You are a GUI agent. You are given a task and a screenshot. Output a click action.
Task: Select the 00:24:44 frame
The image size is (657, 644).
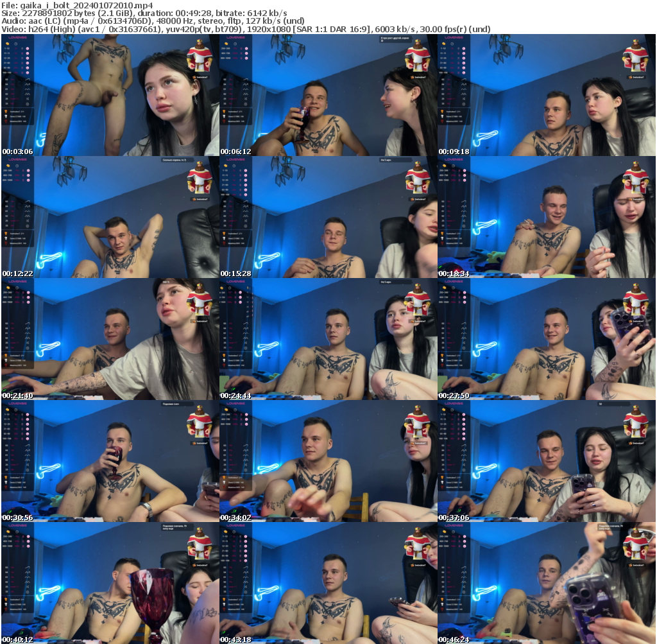point(328,339)
